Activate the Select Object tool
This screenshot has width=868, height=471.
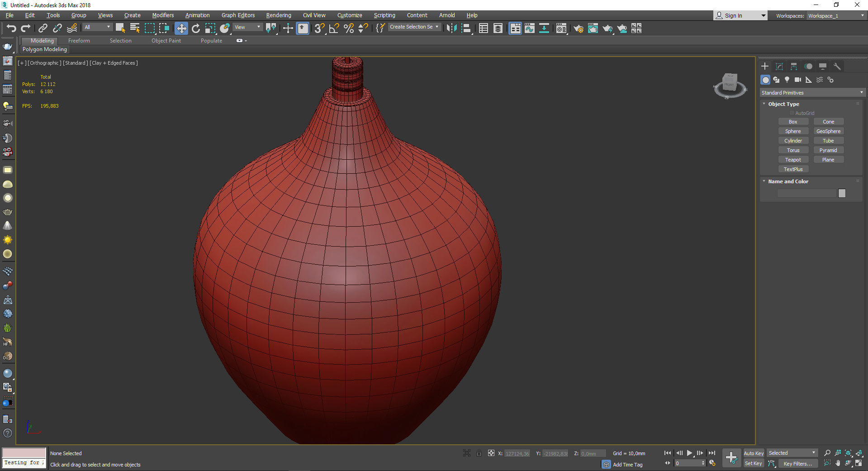[x=120, y=29]
